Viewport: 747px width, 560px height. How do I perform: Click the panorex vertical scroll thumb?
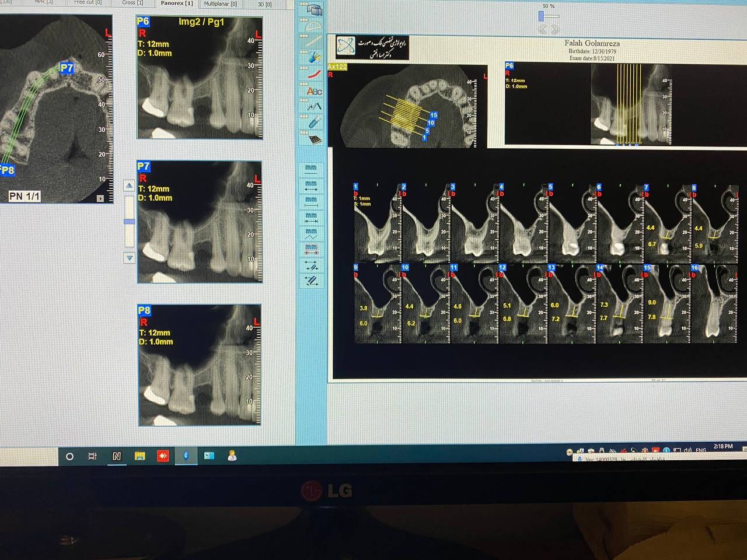(130, 222)
